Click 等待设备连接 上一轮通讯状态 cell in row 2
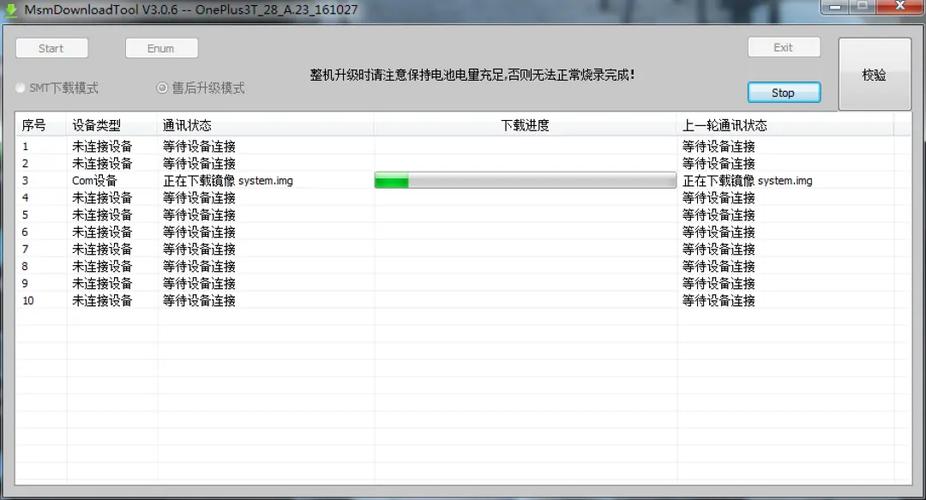This screenshot has height=500, width=926. coord(719,164)
